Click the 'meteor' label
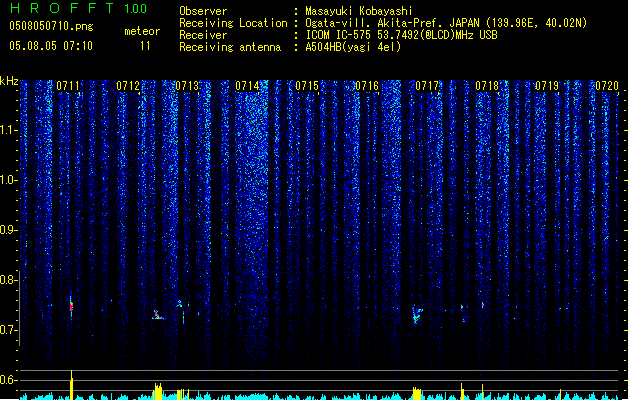Viewport: 629px width, 400px height. 142,31
